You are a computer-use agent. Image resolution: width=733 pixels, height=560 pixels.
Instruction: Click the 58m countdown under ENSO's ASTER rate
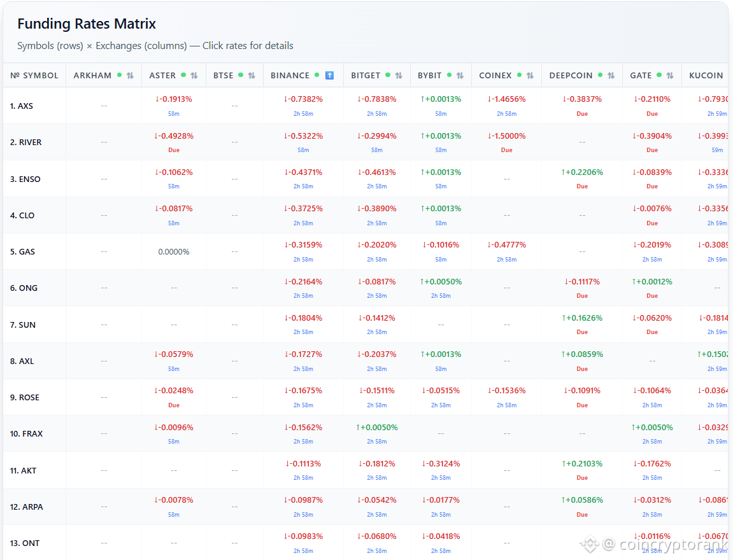173,186
